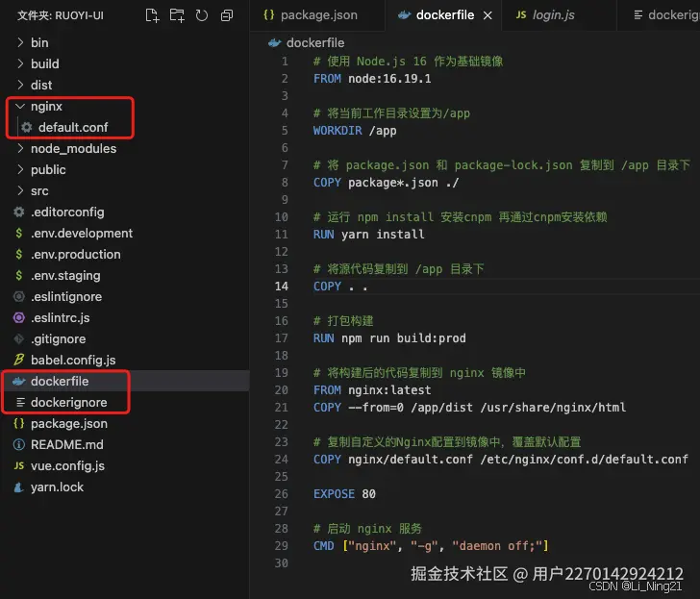Click the explorer header RUOYI-UI folder title

(61, 15)
